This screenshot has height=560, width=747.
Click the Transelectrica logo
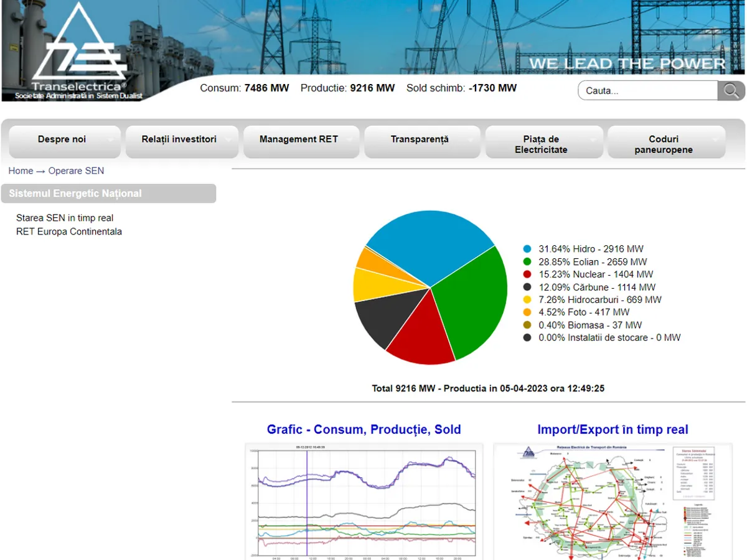click(79, 51)
